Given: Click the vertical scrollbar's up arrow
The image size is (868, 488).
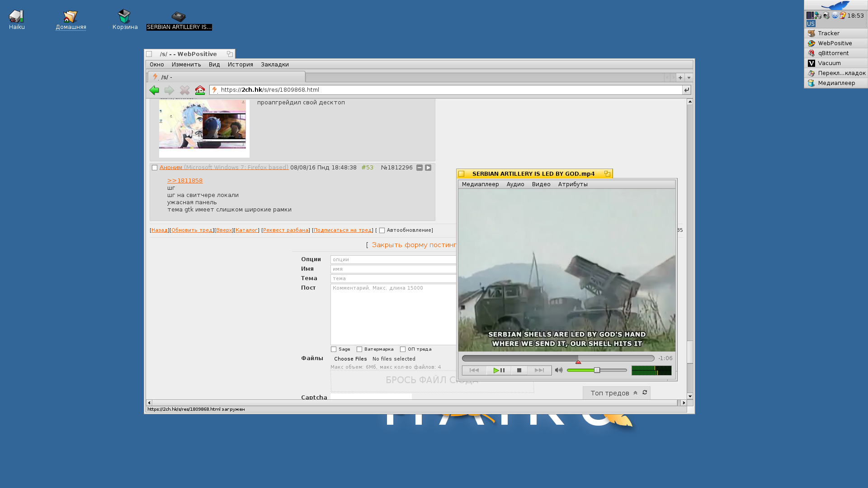Looking at the screenshot, I should click(x=690, y=102).
